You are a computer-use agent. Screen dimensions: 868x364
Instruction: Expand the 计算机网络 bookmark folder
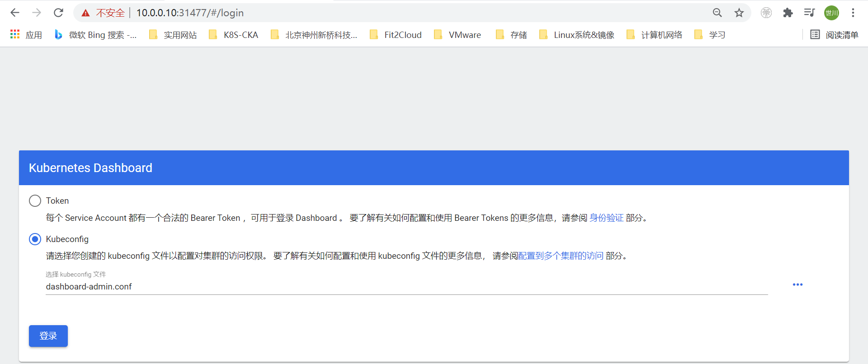[x=654, y=35]
